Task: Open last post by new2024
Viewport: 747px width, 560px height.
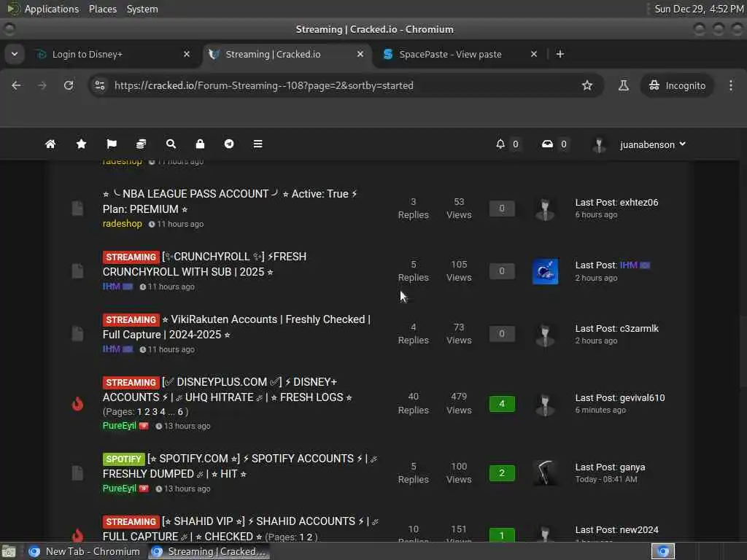Action: (x=616, y=529)
